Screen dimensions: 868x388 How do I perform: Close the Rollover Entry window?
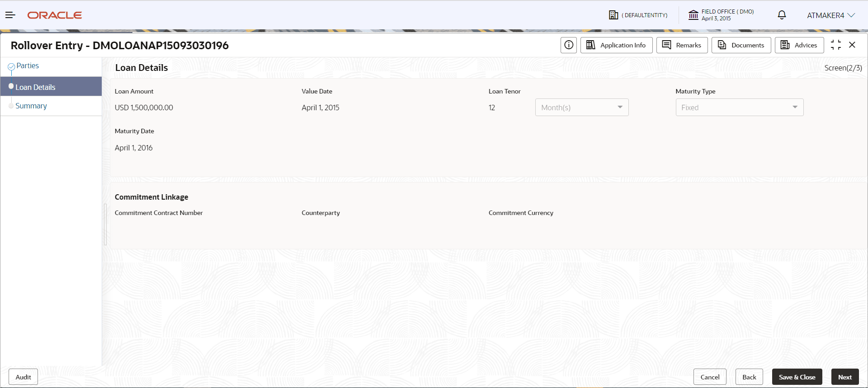852,45
